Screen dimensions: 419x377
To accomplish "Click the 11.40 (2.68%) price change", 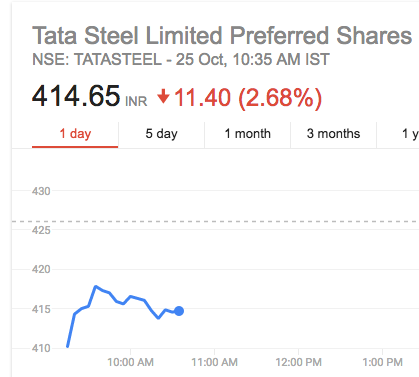I will click(248, 97).
